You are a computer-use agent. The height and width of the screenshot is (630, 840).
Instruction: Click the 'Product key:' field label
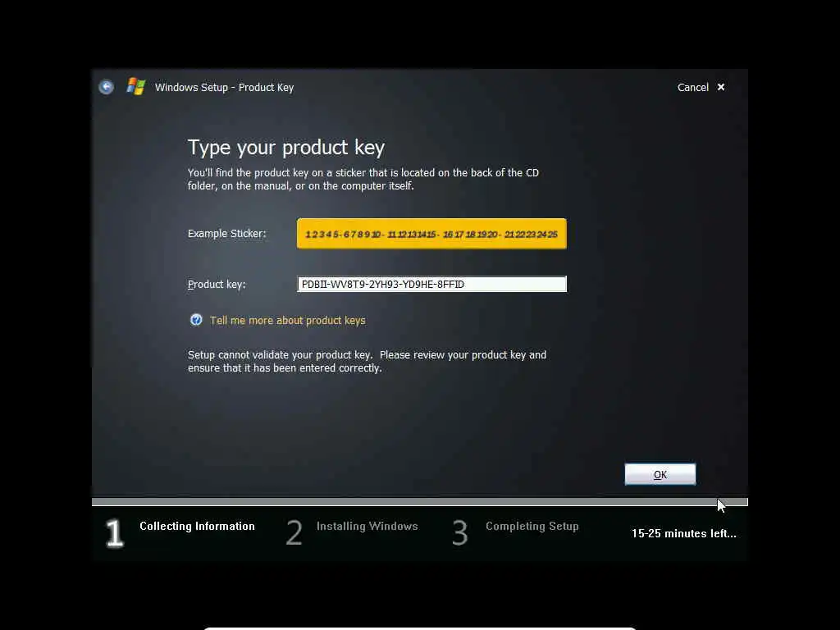(217, 285)
